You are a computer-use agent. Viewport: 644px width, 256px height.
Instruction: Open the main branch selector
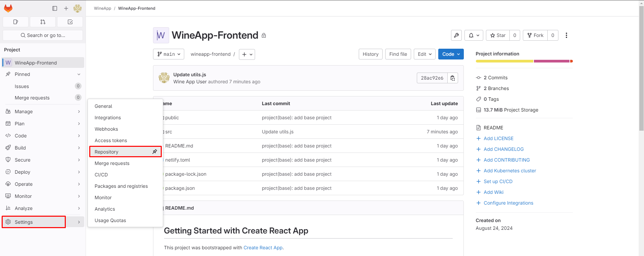(x=168, y=54)
